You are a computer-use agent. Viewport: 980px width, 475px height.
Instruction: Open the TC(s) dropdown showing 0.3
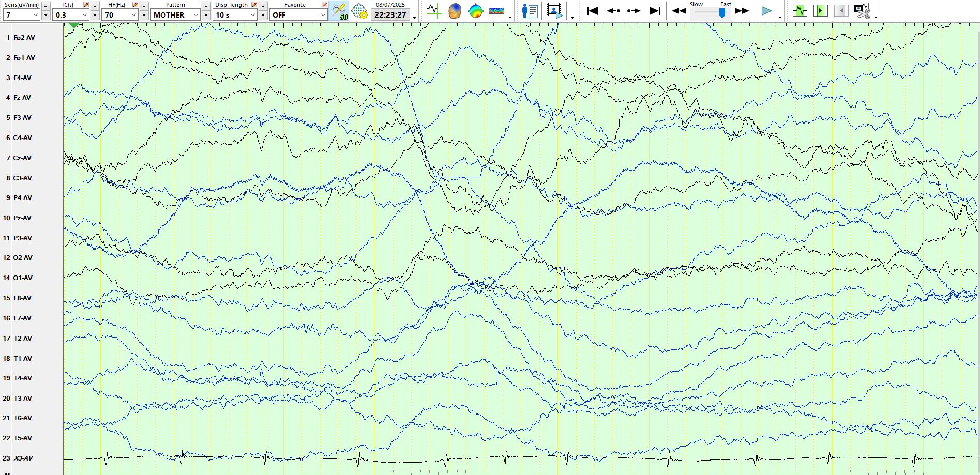[71, 15]
